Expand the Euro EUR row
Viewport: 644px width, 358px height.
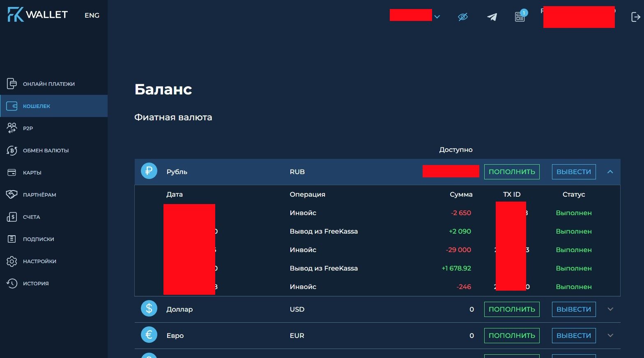coord(610,335)
